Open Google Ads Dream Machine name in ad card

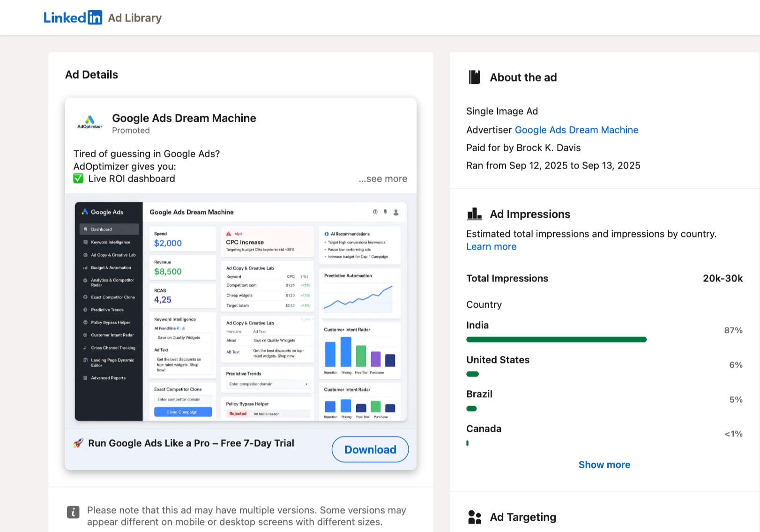[x=184, y=118]
